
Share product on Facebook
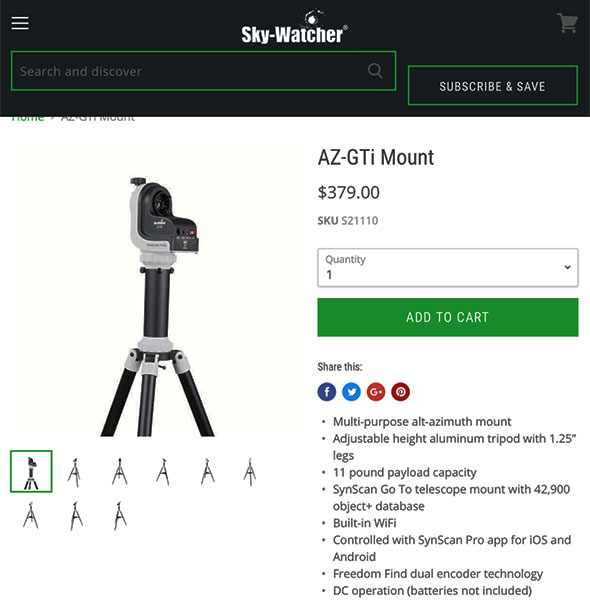(327, 392)
